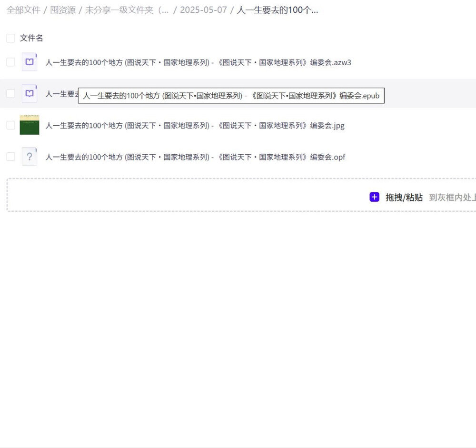
Task: Navigate to the 2025-05-07 folder
Action: 204,10
